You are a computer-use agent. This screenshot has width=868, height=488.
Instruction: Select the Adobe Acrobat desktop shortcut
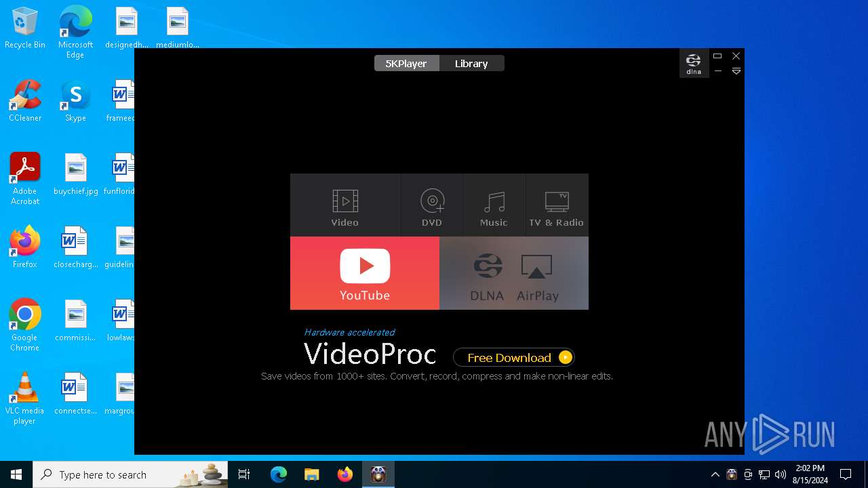pos(25,178)
